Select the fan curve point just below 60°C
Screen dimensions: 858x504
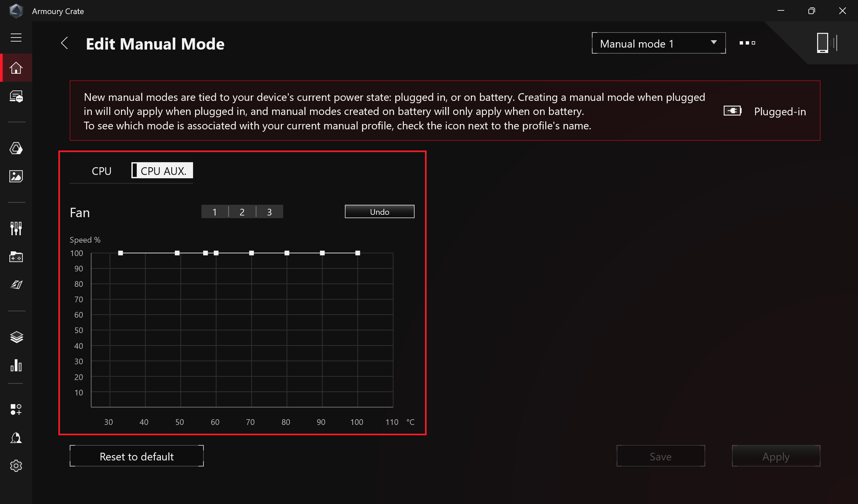pyautogui.click(x=205, y=253)
